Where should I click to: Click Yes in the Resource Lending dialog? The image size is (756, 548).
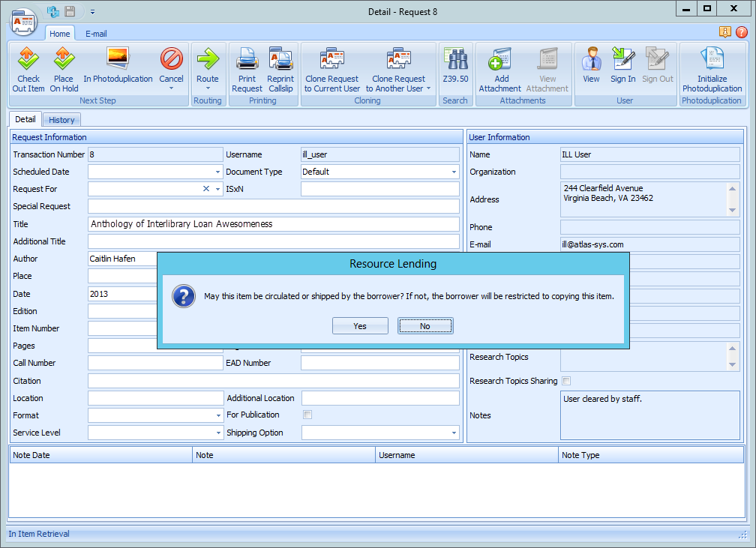point(360,325)
